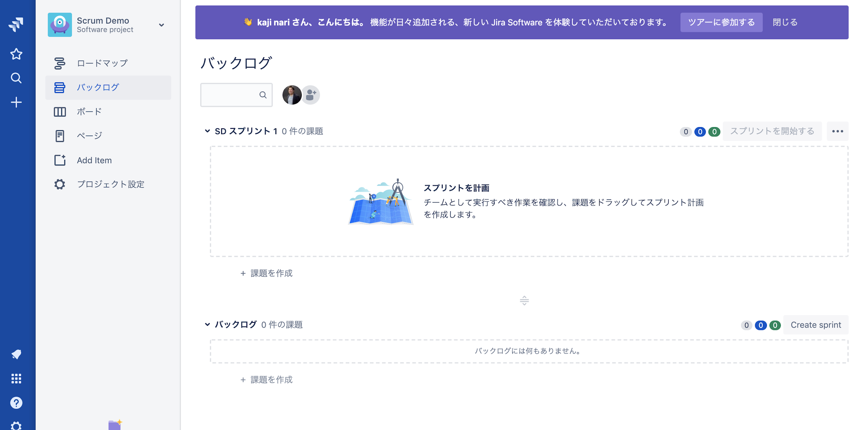Open プロジェクト設定 in sidebar
868x430 pixels.
click(x=108, y=184)
